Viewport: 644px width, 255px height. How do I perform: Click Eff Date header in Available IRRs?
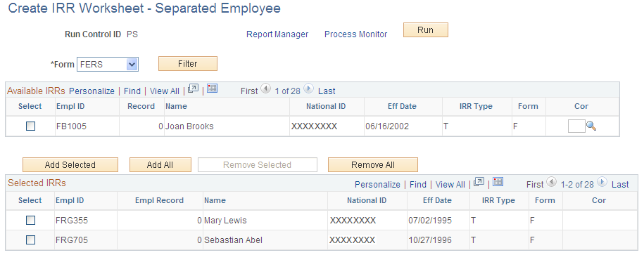tap(402, 106)
